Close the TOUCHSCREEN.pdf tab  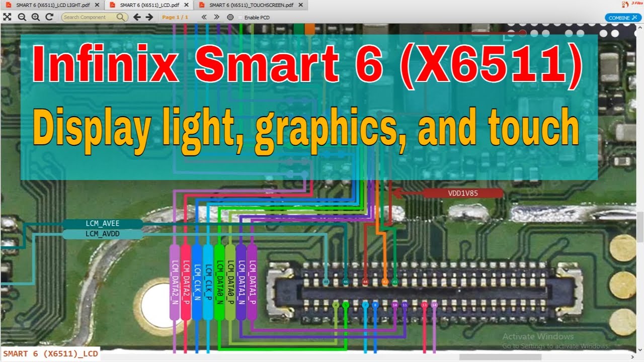[x=301, y=5]
